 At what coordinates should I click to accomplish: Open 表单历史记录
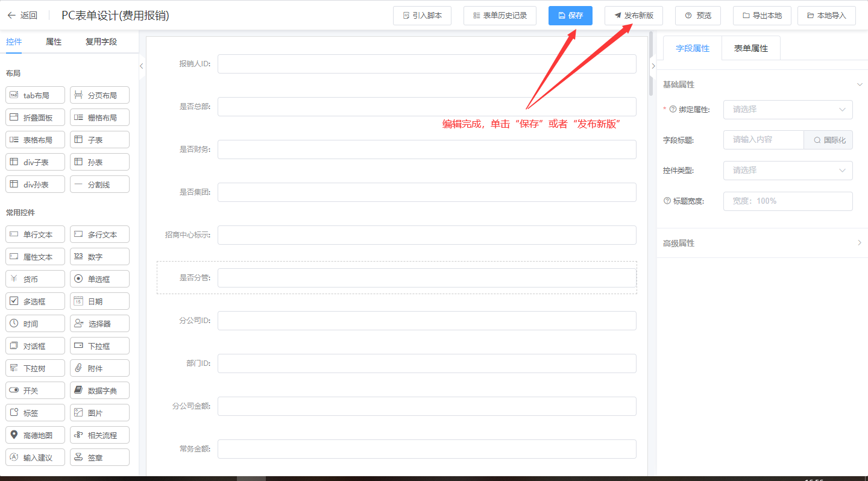(500, 16)
